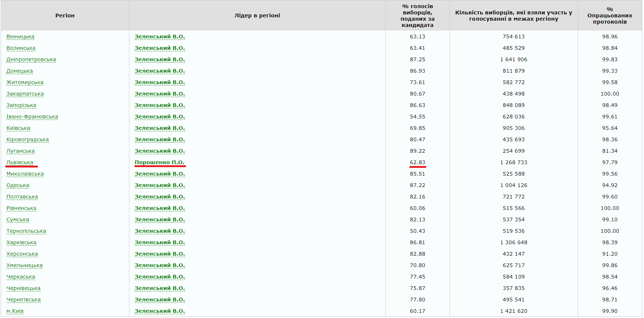644x318 pixels.
Task: Click the Лідер в регіоні column header
Action: point(257,15)
